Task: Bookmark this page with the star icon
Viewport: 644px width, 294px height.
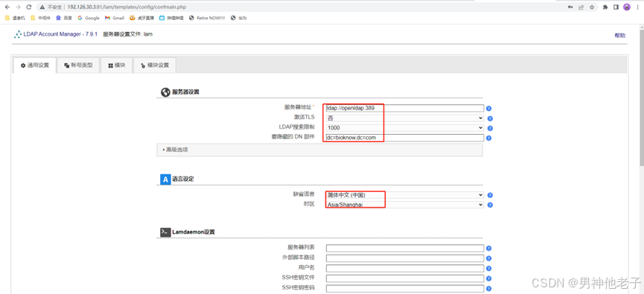Action: pos(592,7)
